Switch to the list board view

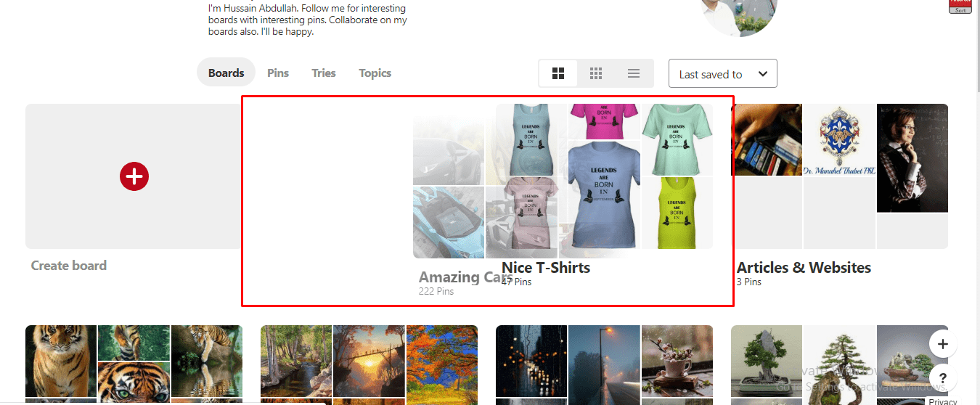point(634,73)
